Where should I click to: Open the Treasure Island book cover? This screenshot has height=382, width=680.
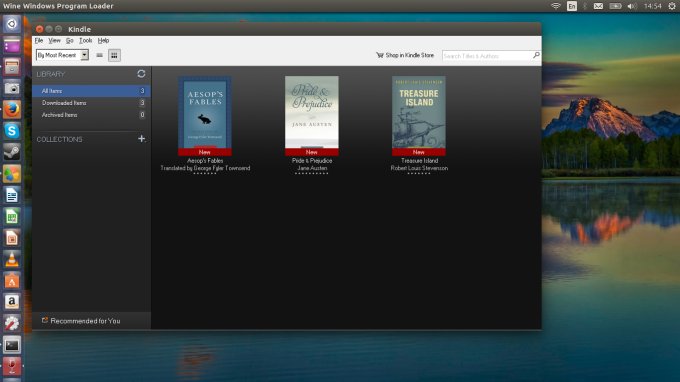[x=418, y=115]
